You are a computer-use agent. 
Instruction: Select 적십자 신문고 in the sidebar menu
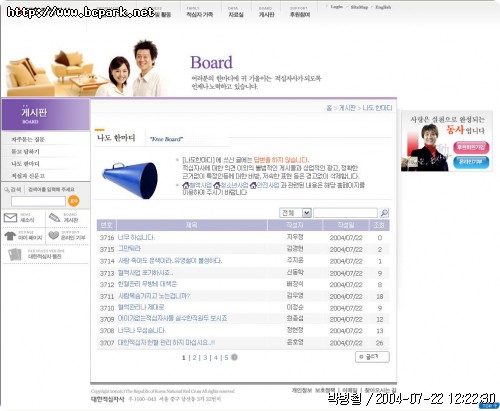click(28, 175)
